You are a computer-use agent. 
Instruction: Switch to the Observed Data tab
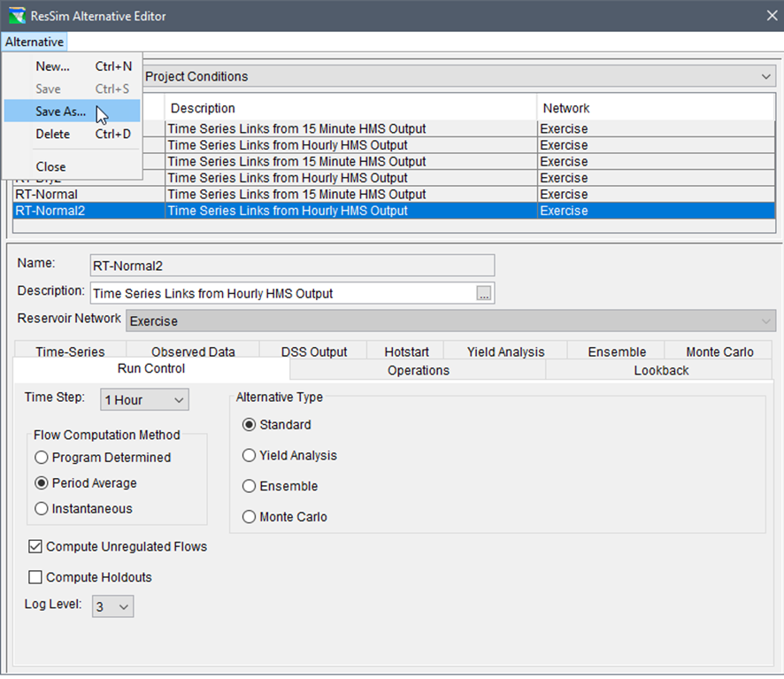(x=194, y=351)
